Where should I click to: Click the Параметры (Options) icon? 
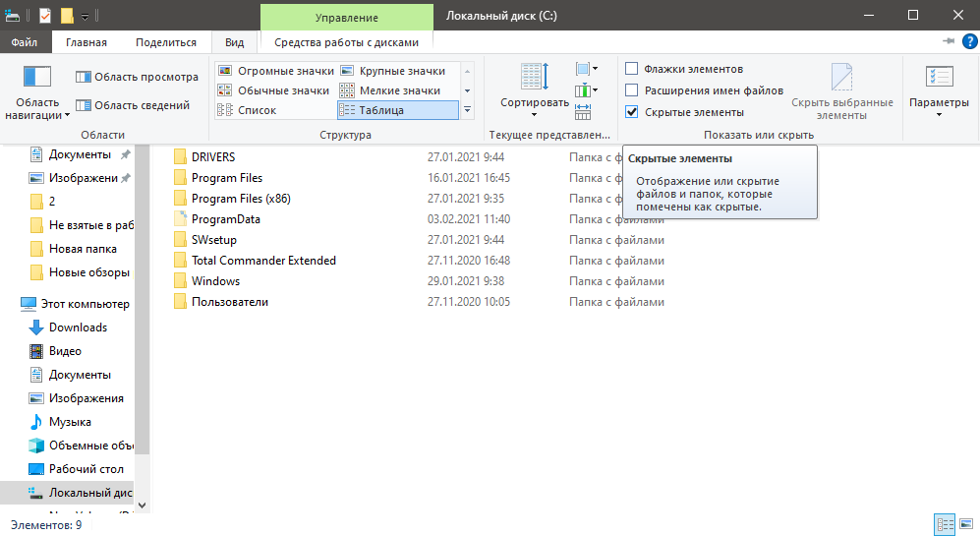coord(938,78)
